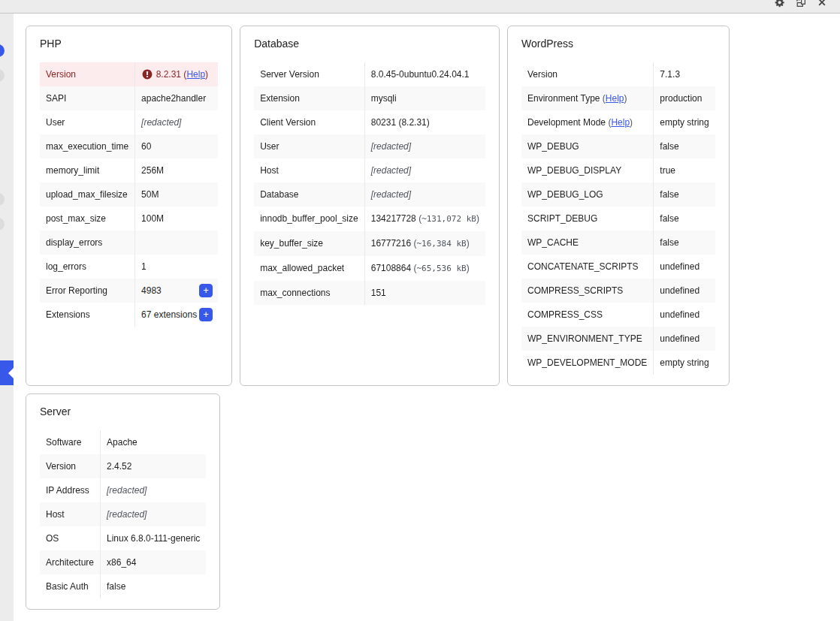Select the WordPress panel heading
This screenshot has height=621, width=840.
[x=547, y=44]
